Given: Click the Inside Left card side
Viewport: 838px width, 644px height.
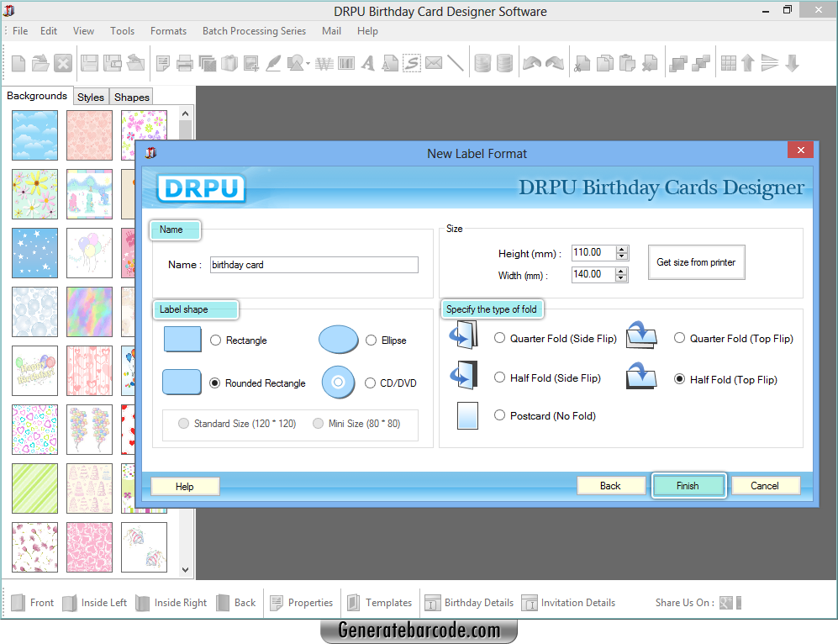Looking at the screenshot, I should click(x=95, y=603).
